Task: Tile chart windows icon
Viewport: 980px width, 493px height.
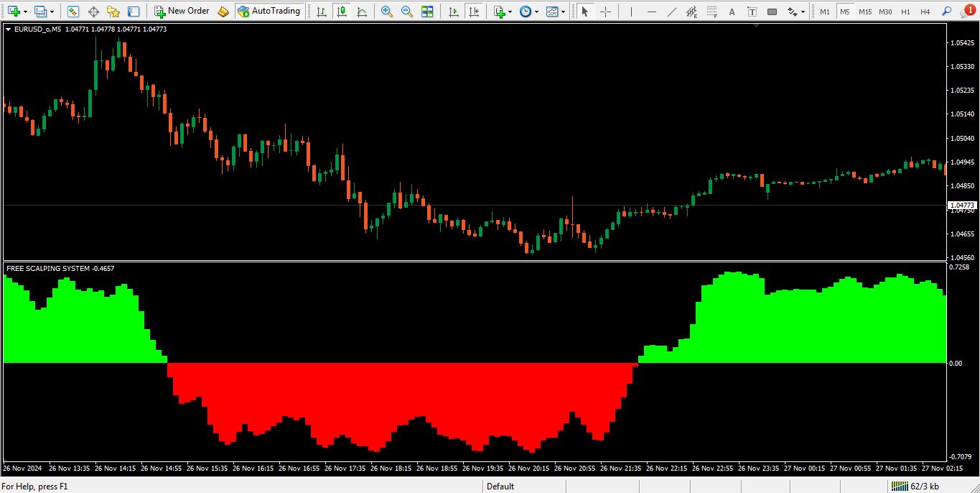Action: pos(427,11)
